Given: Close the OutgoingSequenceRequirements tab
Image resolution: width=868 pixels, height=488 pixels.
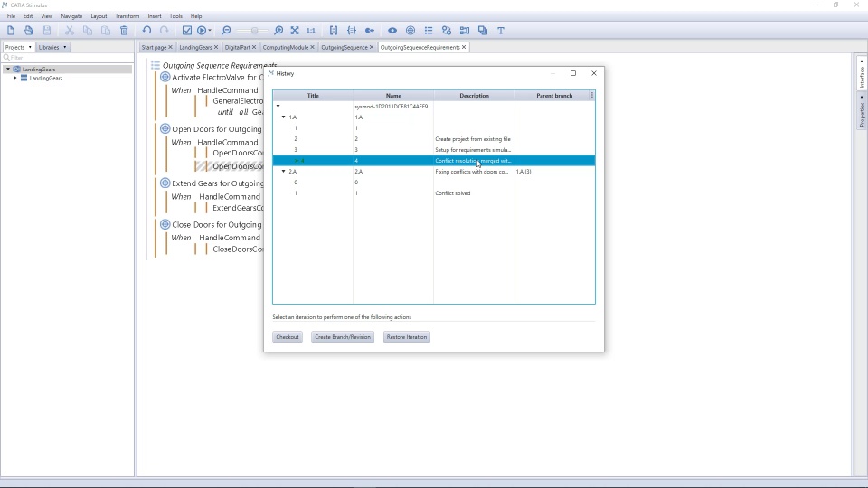Looking at the screenshot, I should click(x=464, y=47).
